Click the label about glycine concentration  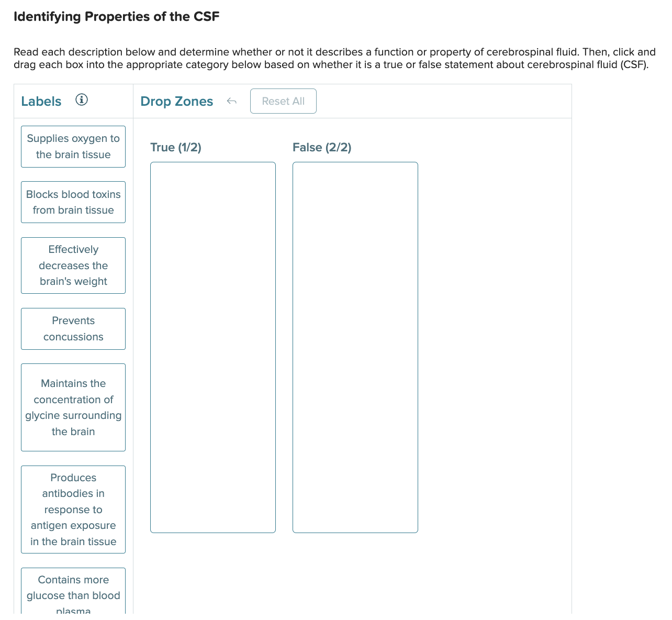pos(73,407)
